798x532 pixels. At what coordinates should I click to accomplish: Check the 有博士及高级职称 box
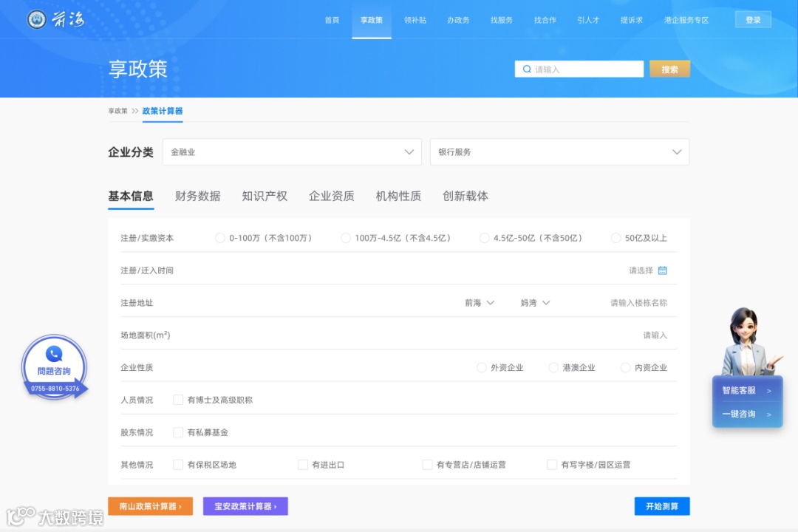(178, 400)
